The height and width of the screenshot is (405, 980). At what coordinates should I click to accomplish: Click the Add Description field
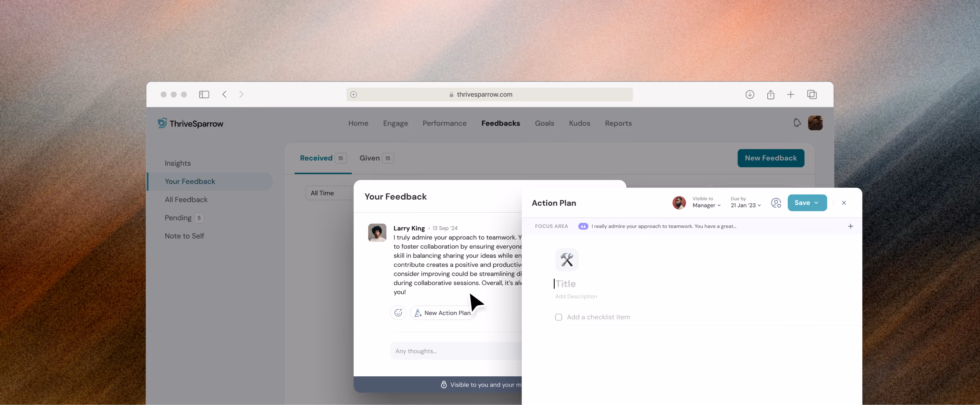[576, 297]
